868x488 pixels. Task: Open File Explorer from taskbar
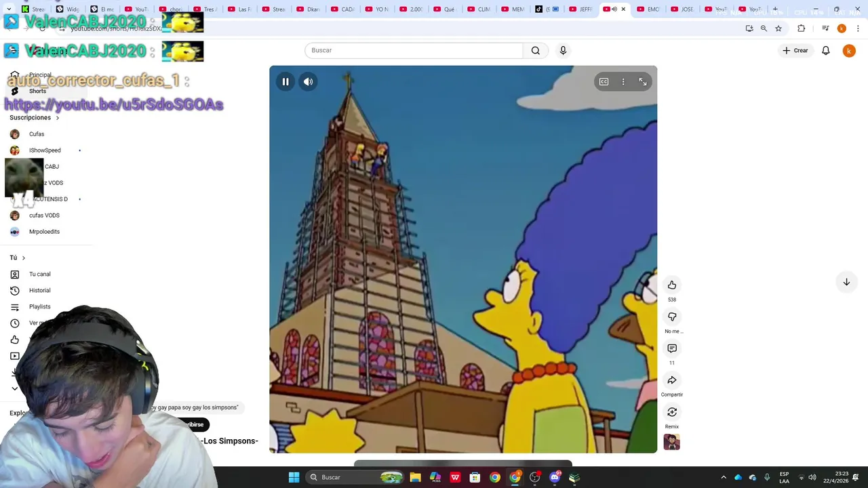[415, 477]
